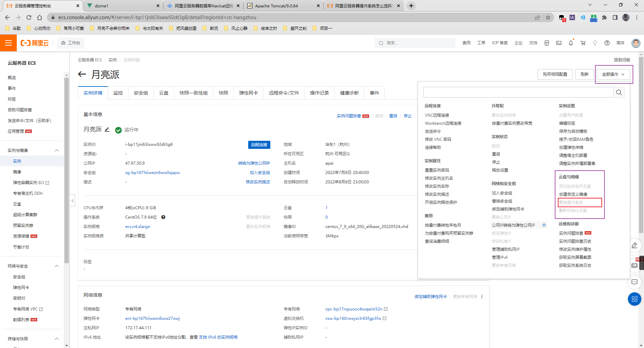Select 获取实例屏幕截图 in the operations menu
This screenshot has height=348, width=644.
575,257
